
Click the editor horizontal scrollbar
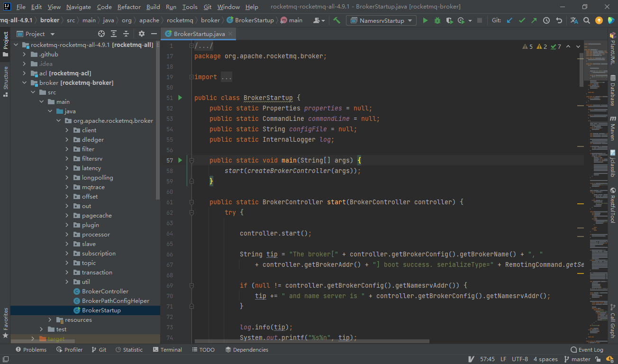point(312,341)
